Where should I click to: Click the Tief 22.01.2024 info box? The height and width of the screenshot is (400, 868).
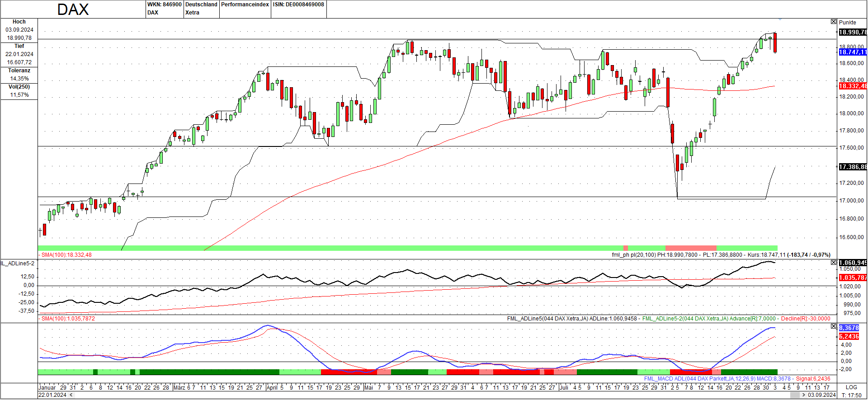(x=19, y=55)
